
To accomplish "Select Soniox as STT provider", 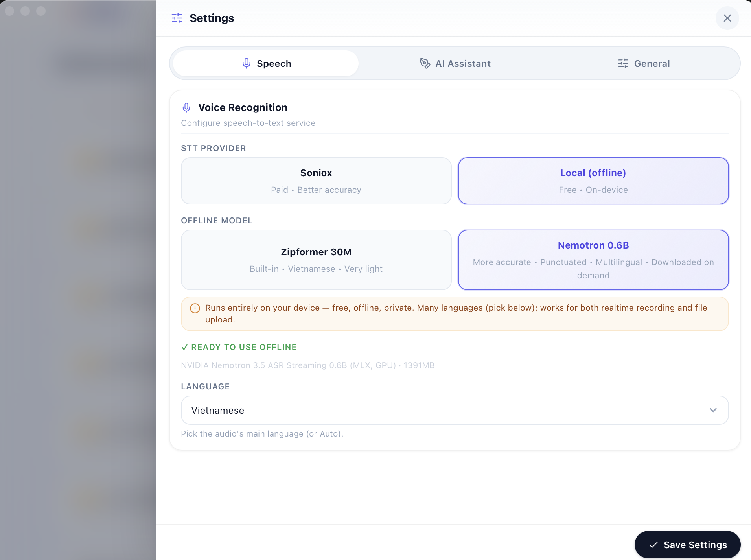I will [316, 181].
